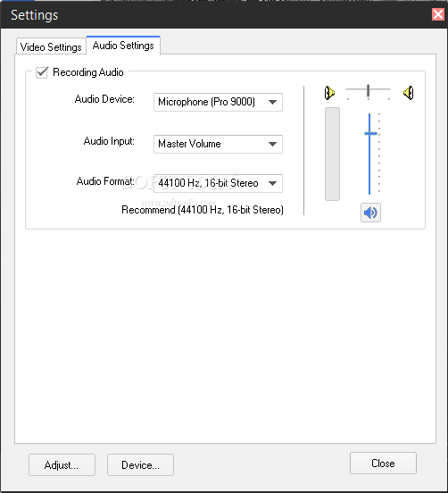The width and height of the screenshot is (448, 493).
Task: Click the Adjust... button
Action: 62,464
